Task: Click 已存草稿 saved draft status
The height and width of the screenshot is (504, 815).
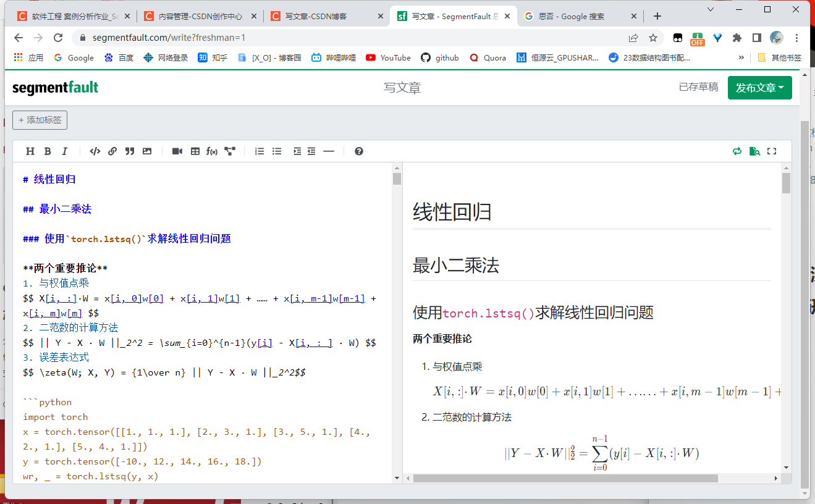Action: [698, 87]
